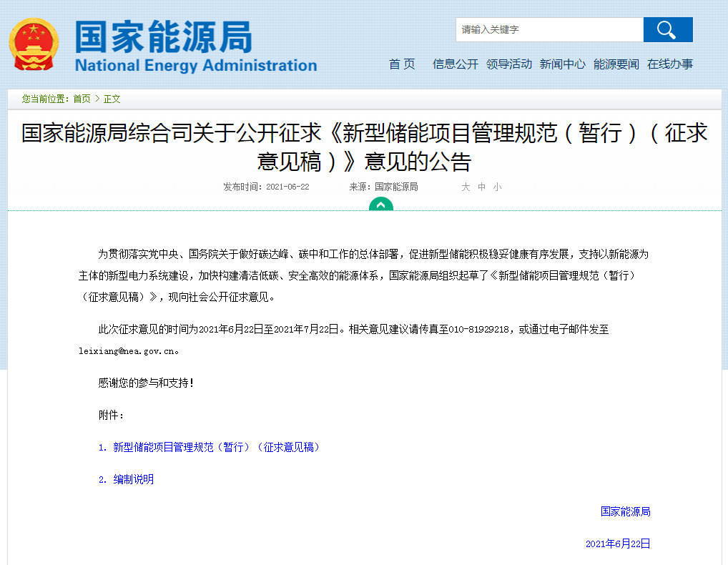
Task: Select 中 for medium font size
Action: click(480, 187)
